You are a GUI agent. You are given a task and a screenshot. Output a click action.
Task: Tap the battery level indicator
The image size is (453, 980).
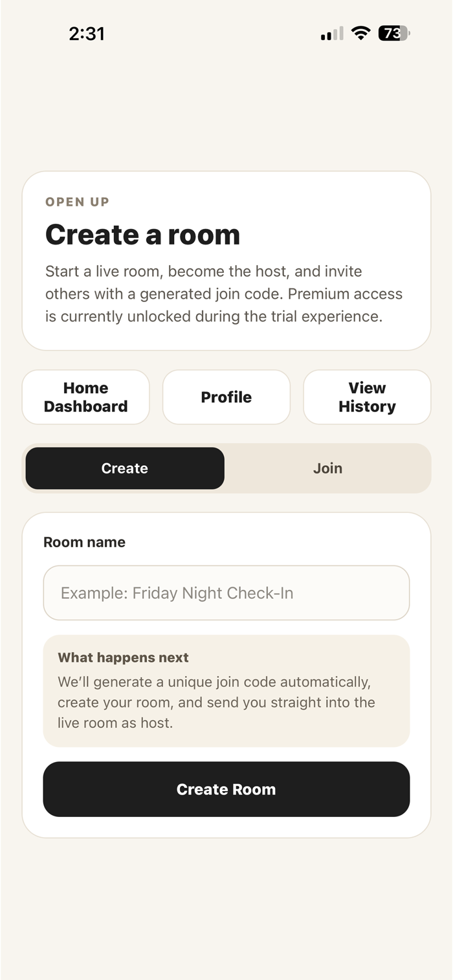pos(393,33)
